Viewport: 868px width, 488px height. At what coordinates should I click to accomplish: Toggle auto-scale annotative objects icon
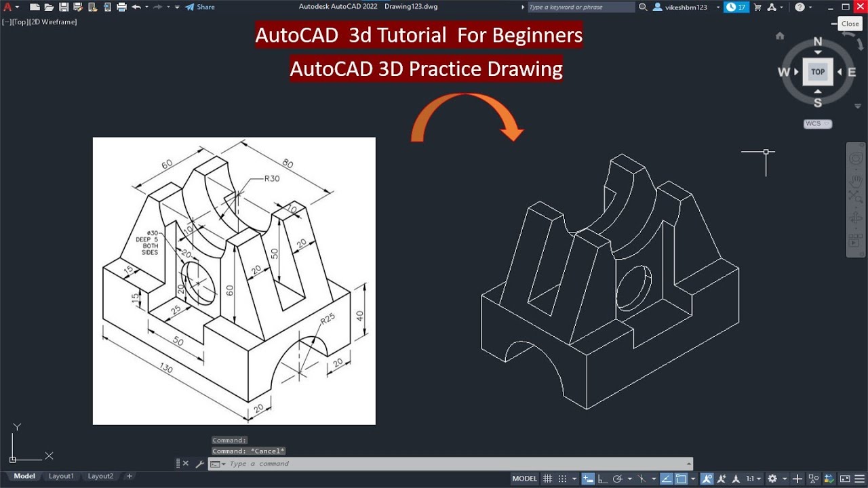tap(721, 479)
